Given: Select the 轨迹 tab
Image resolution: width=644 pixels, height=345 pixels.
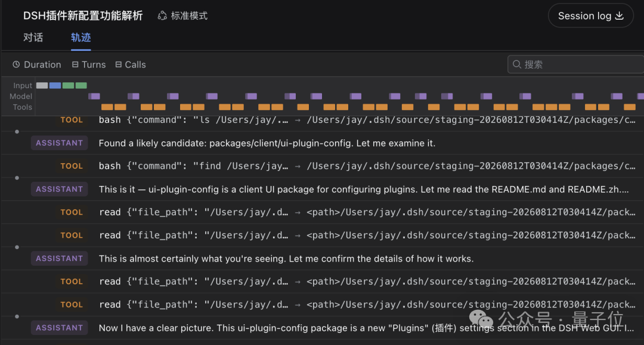Looking at the screenshot, I should 81,38.
